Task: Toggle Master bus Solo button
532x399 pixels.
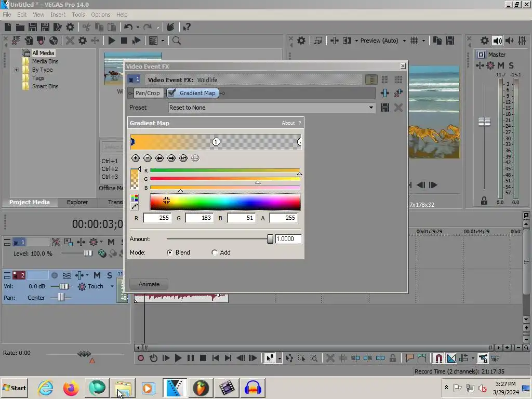Action: pos(511,65)
